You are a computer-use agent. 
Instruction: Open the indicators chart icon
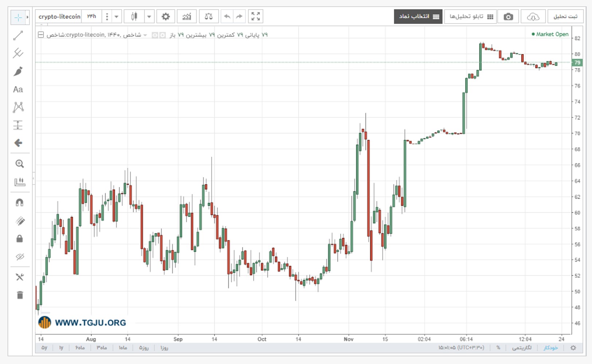click(187, 16)
